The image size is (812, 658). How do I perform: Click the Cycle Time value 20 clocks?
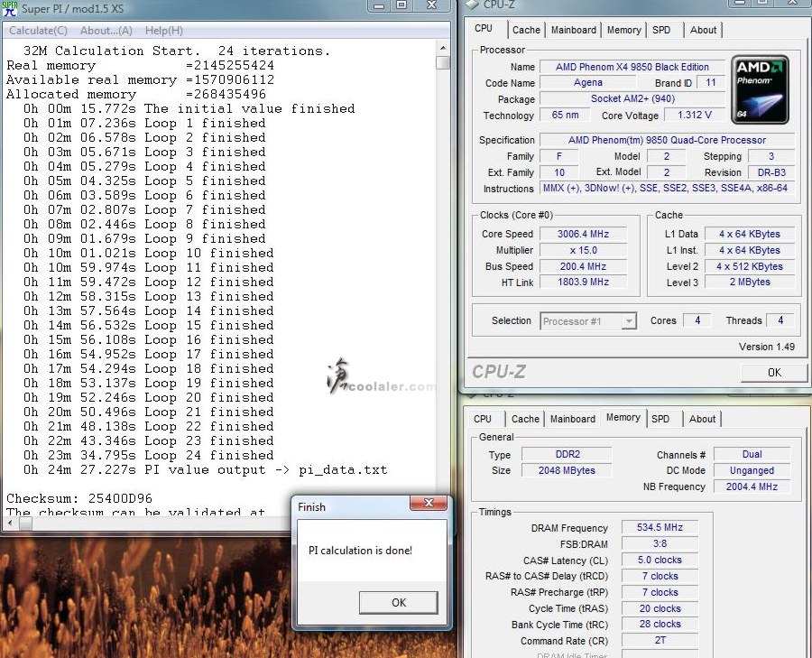(x=660, y=608)
